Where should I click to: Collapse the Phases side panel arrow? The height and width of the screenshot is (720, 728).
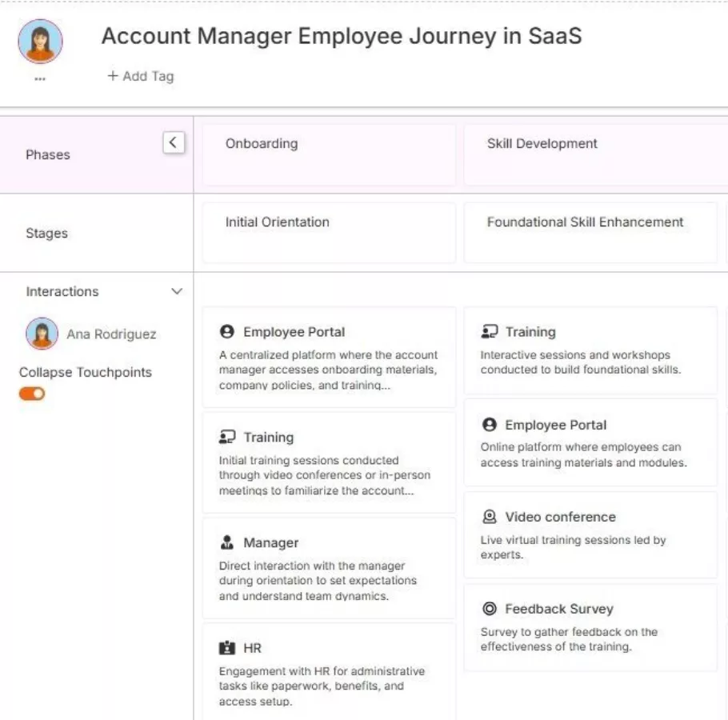click(x=174, y=143)
